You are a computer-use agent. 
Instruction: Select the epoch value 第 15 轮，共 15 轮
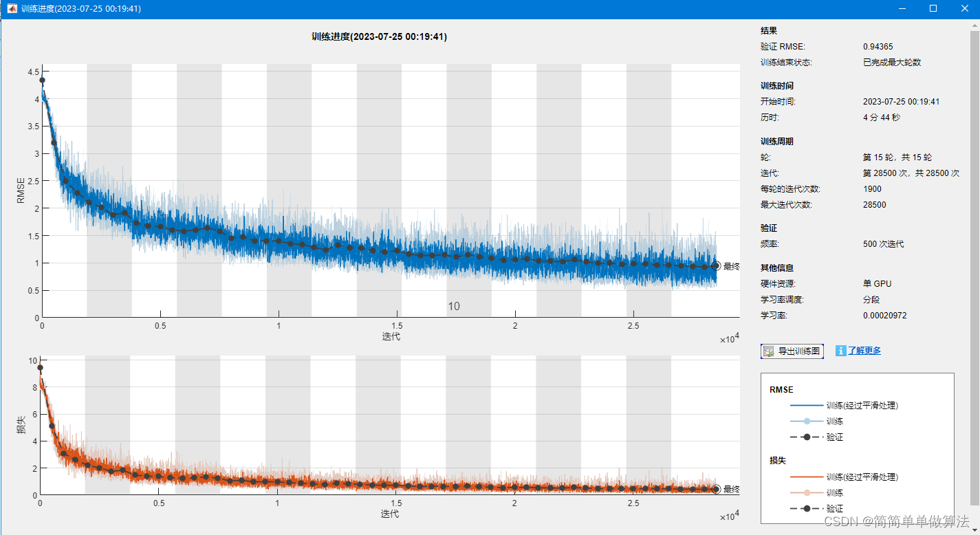tap(897, 157)
